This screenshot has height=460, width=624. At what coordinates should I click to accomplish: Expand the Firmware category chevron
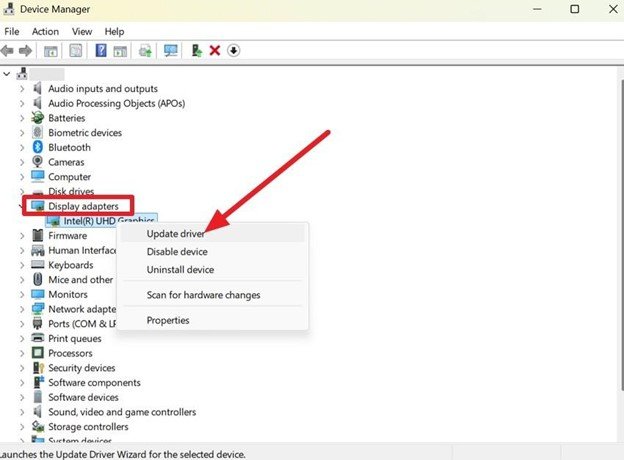22,236
